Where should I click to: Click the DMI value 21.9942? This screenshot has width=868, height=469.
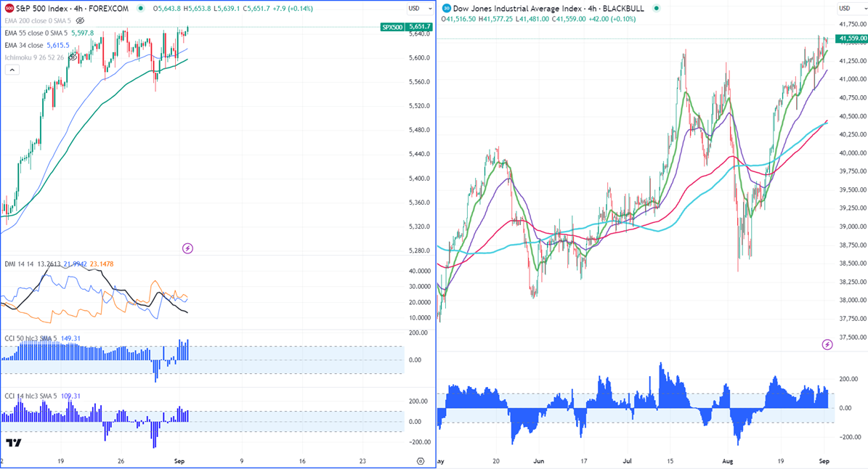point(76,264)
